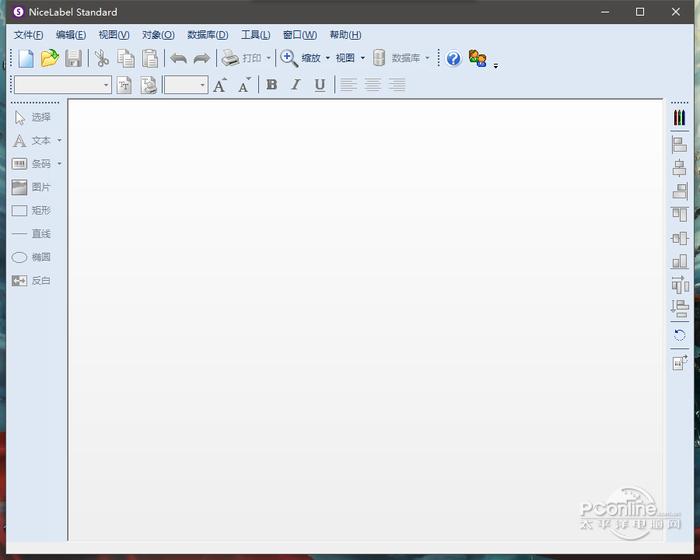The image size is (700, 560).
Task: Click the Save floppy disk icon
Action: [74, 59]
